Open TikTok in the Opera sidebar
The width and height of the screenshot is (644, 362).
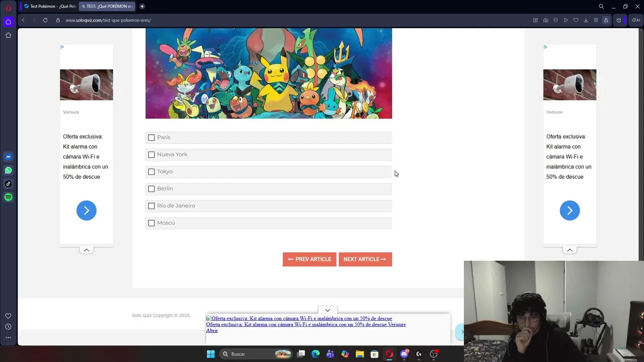[x=8, y=184]
